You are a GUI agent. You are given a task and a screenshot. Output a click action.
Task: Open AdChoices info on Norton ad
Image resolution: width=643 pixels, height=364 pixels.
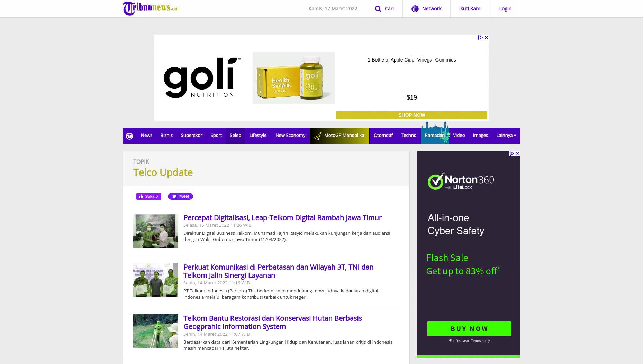[512, 153]
